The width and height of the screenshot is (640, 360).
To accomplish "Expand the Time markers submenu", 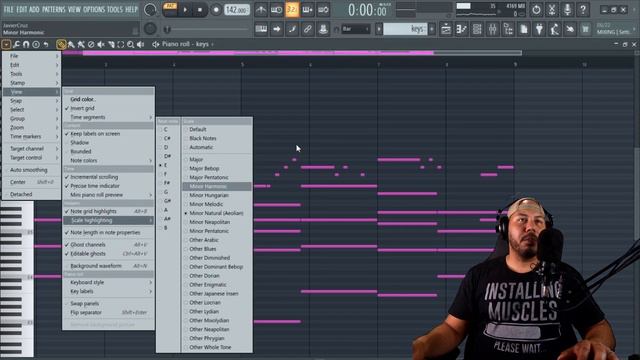I will coord(31,136).
